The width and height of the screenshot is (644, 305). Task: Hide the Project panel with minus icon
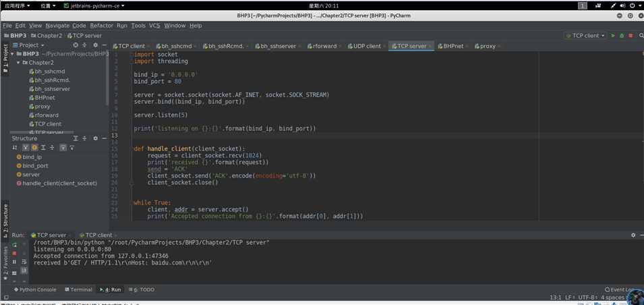click(105, 45)
